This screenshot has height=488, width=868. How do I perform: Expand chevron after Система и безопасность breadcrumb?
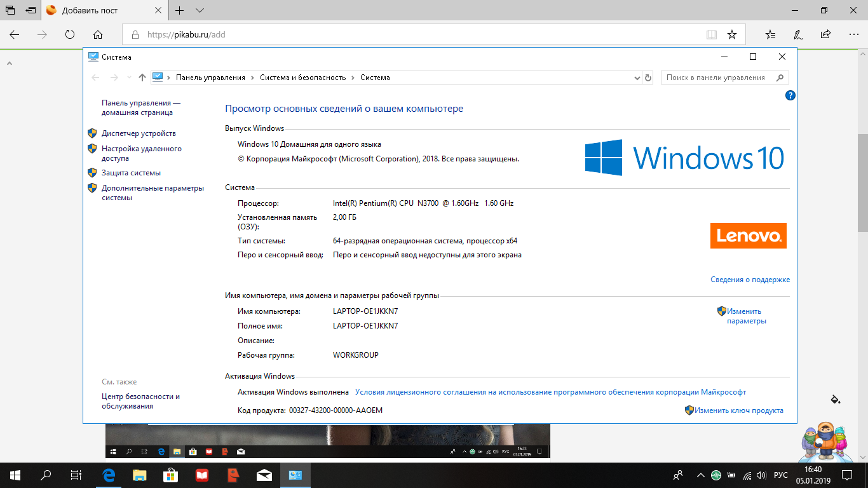click(x=353, y=78)
